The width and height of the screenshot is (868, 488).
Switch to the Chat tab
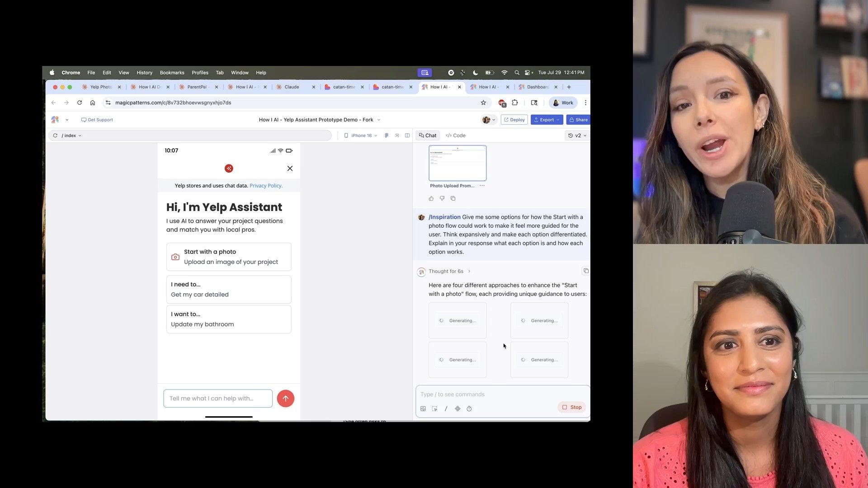tap(428, 136)
